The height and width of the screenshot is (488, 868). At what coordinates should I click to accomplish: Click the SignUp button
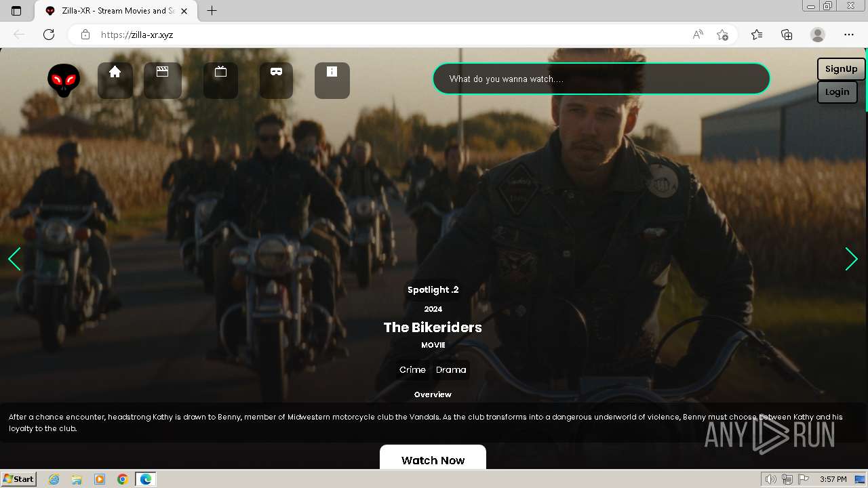point(841,69)
